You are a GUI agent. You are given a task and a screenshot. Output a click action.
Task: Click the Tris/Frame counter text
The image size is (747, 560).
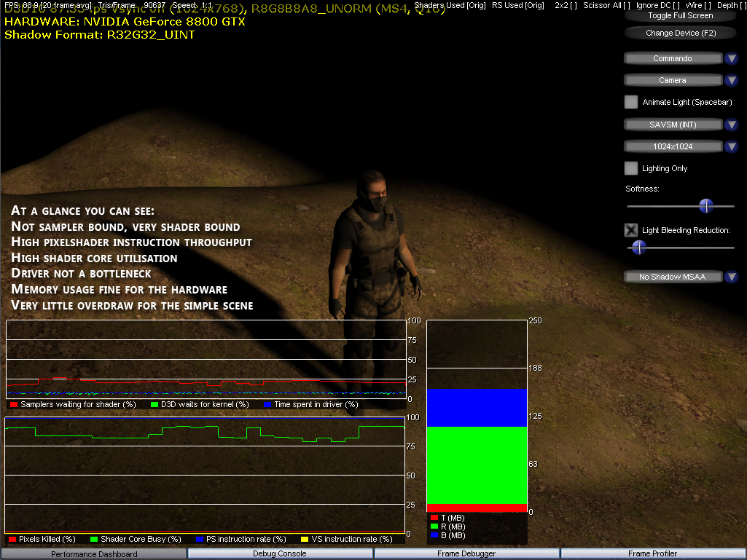(131, 5)
